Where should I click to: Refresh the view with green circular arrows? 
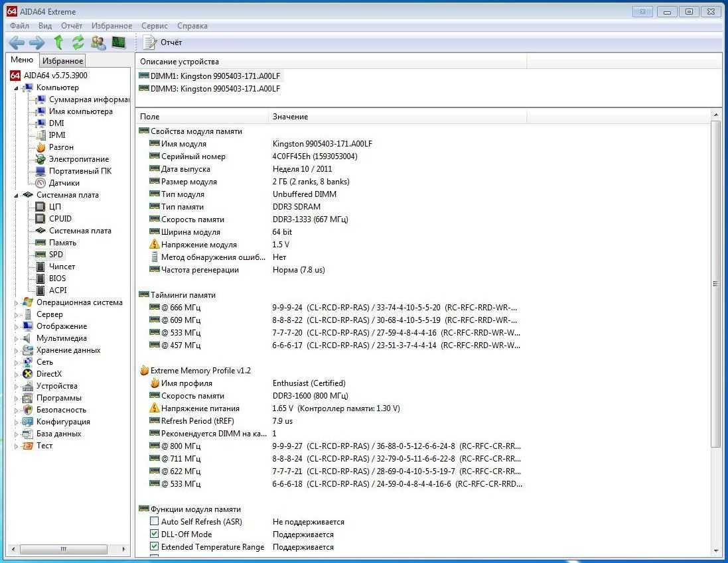coord(78,42)
